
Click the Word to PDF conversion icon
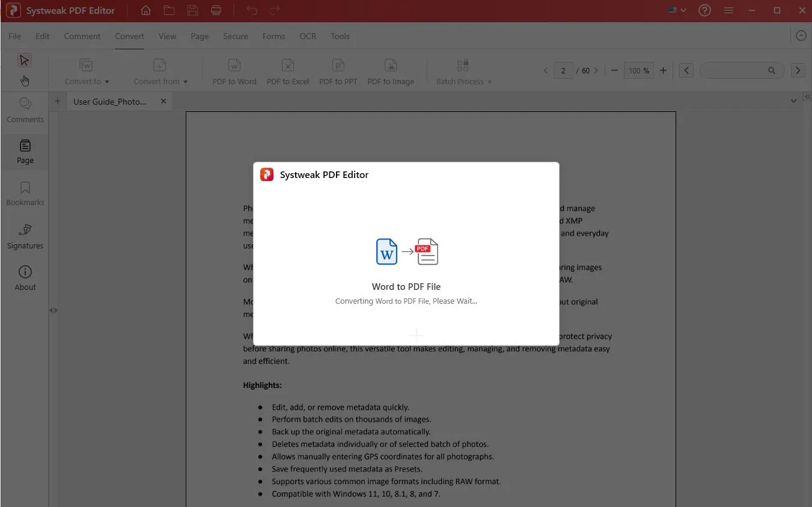point(407,251)
